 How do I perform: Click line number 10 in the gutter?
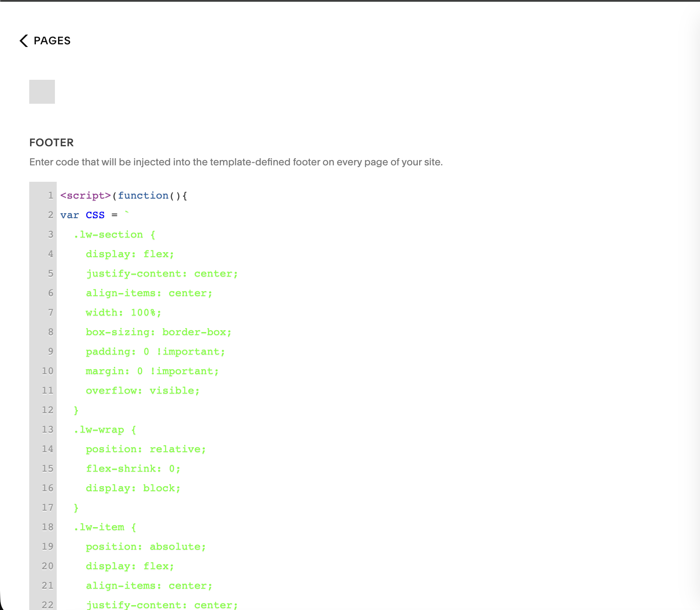pyautogui.click(x=47, y=371)
